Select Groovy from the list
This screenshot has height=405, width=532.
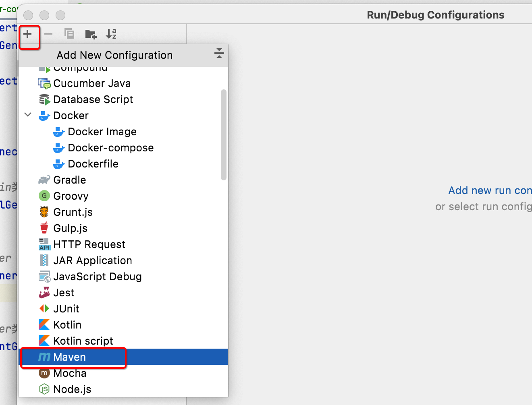[123, 196]
